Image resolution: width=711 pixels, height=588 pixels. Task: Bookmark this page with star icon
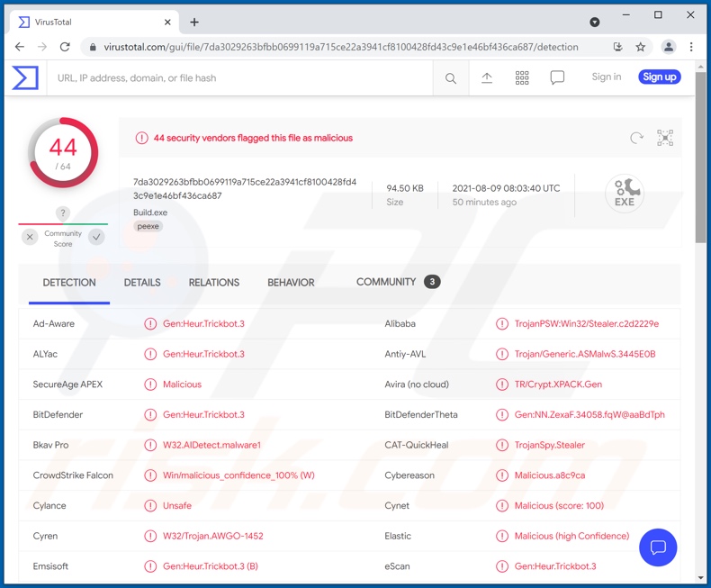tap(641, 47)
